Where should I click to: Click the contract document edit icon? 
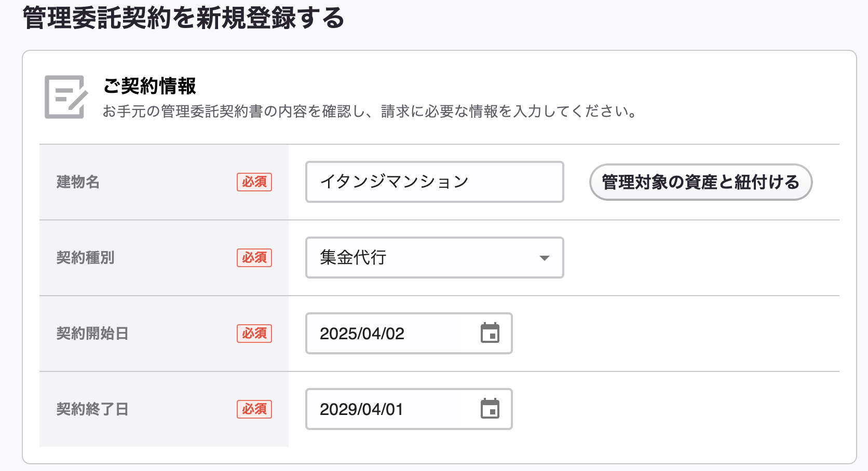[x=66, y=97]
